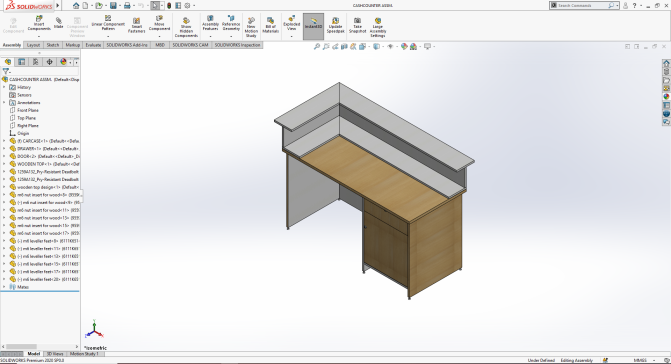
Task: Toggle Show Hidden Components
Action: coord(186,27)
